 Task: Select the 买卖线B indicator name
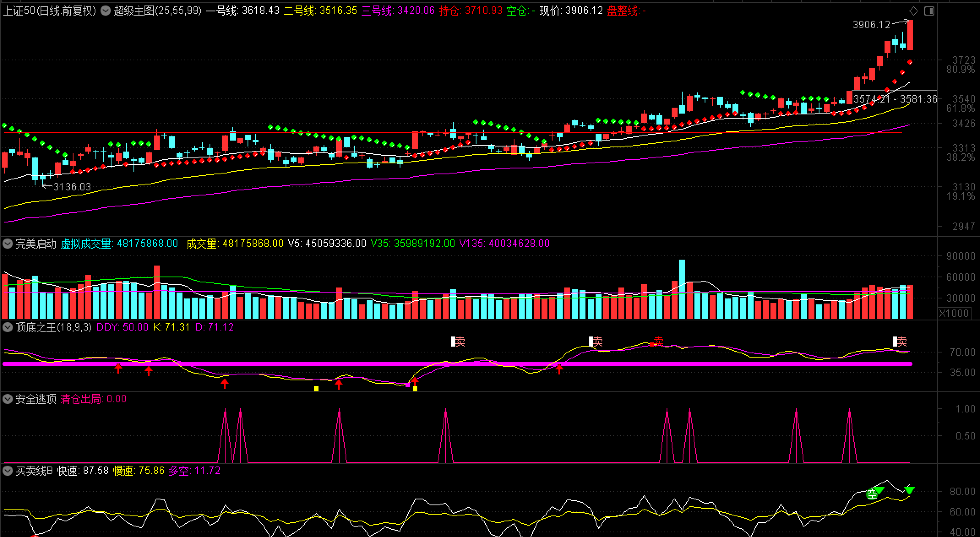click(34, 471)
